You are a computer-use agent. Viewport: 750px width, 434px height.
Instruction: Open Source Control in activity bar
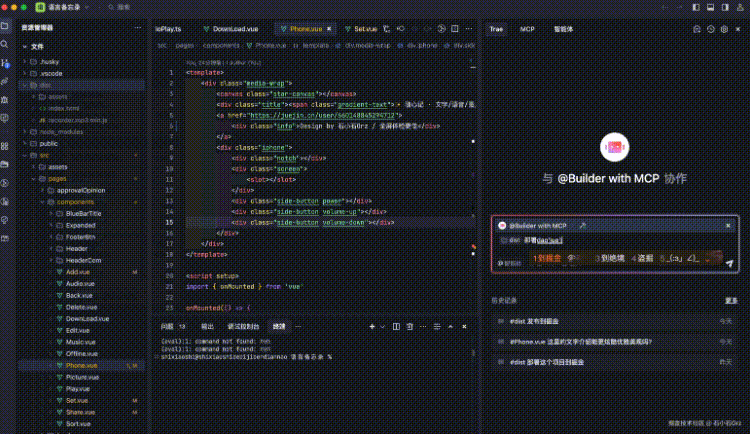(5, 63)
